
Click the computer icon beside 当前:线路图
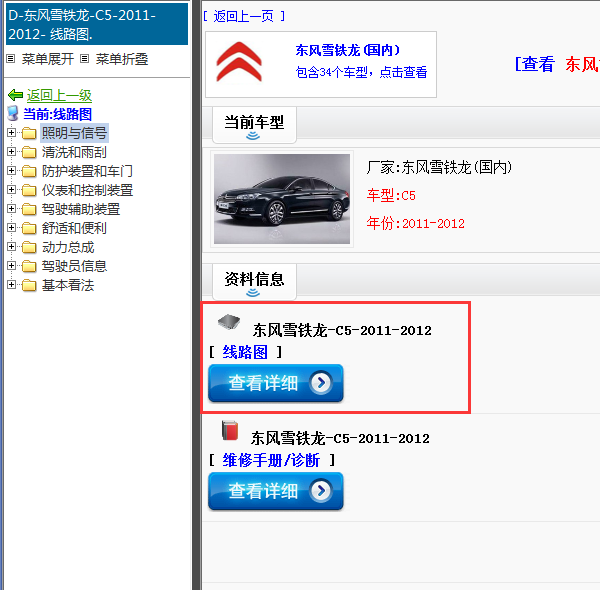[13, 114]
